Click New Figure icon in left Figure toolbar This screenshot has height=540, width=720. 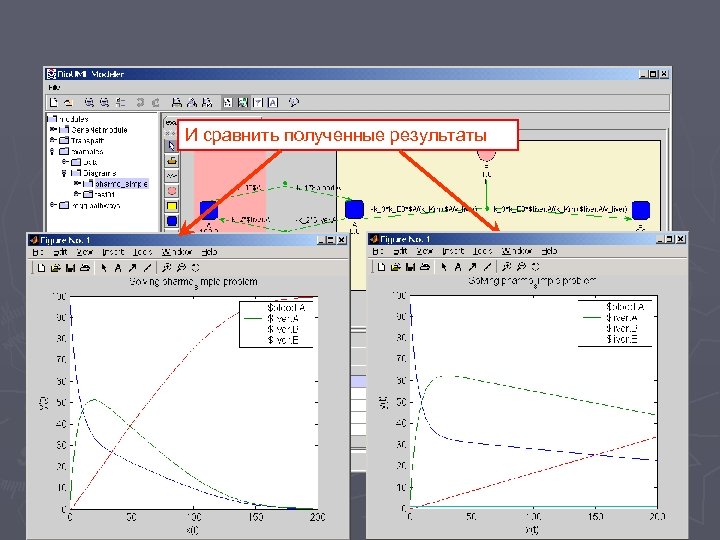click(x=41, y=268)
